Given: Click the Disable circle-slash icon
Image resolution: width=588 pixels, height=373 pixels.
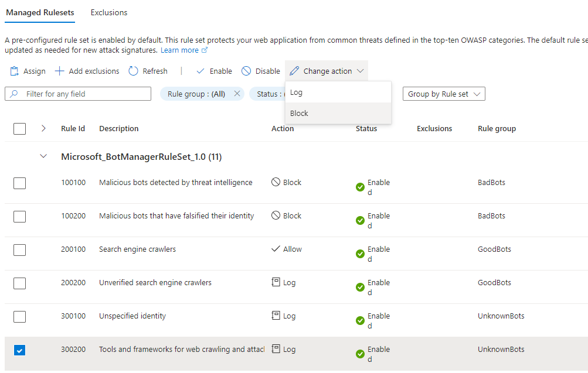Looking at the screenshot, I should point(246,71).
